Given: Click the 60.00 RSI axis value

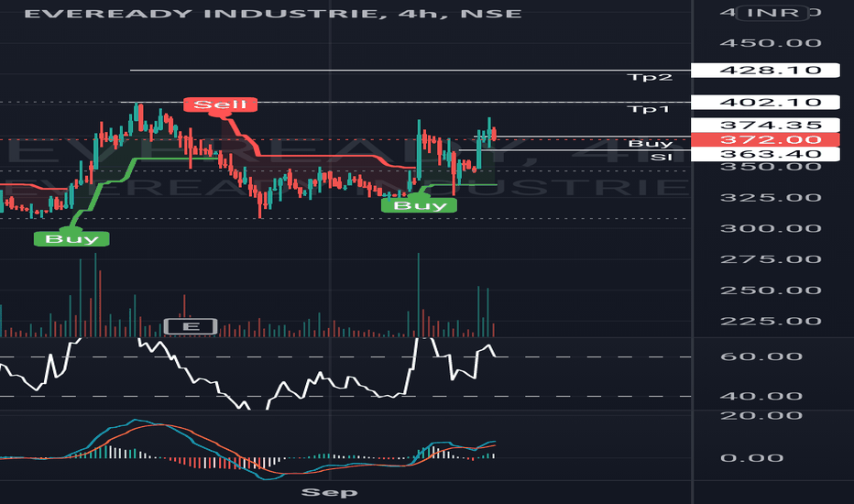Looking at the screenshot, I should click(761, 356).
